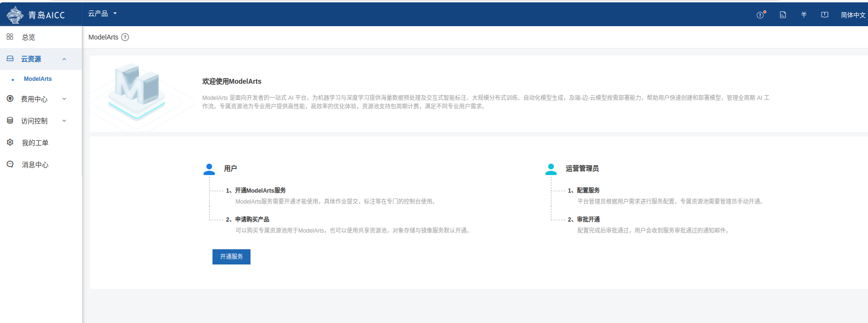
Task: Click the blue 用户 person icon
Action: [209, 169]
